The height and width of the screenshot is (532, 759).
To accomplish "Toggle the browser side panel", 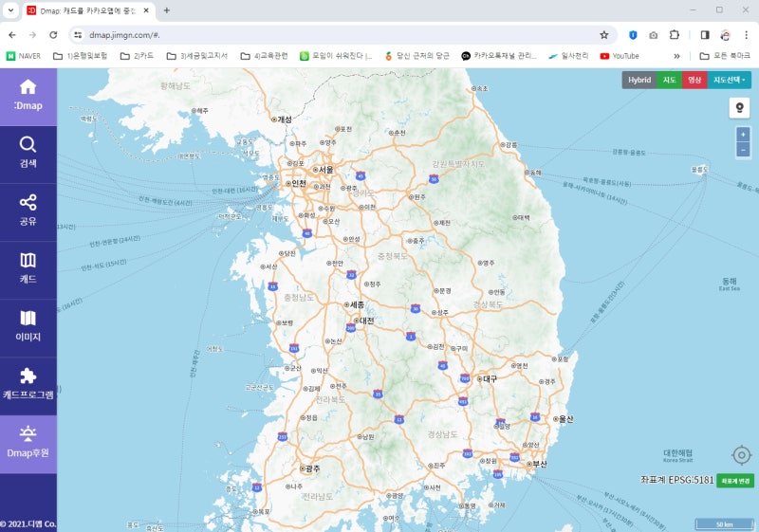I will pyautogui.click(x=705, y=35).
